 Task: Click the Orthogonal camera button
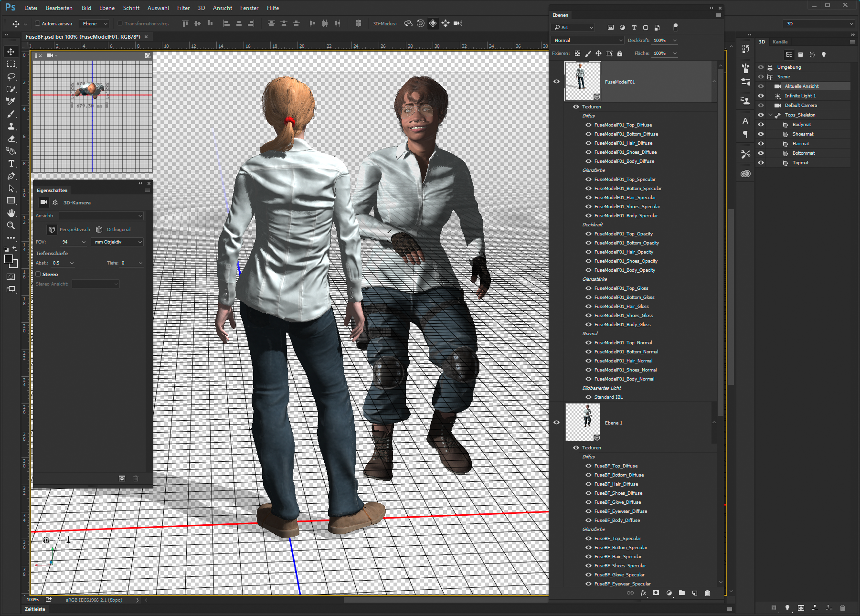[x=114, y=229]
